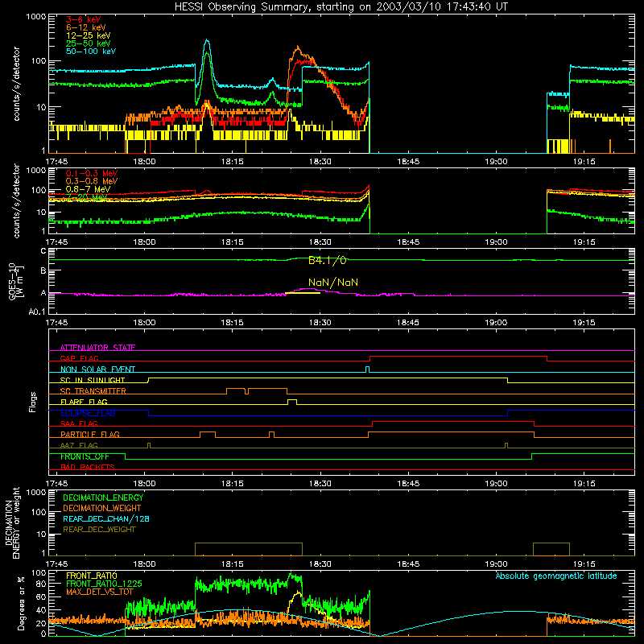Click the olive flag label below PARTICLE_FLAG
Screen dimensions: 644x644
click(x=79, y=446)
